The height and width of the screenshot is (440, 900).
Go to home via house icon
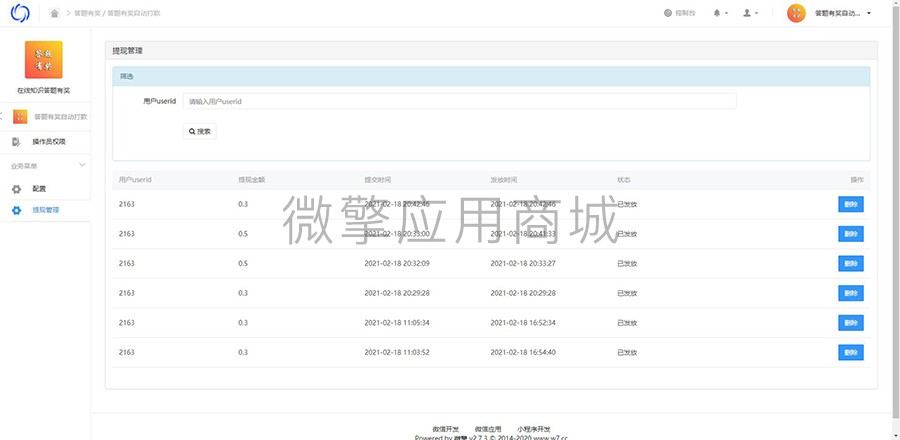(x=55, y=13)
